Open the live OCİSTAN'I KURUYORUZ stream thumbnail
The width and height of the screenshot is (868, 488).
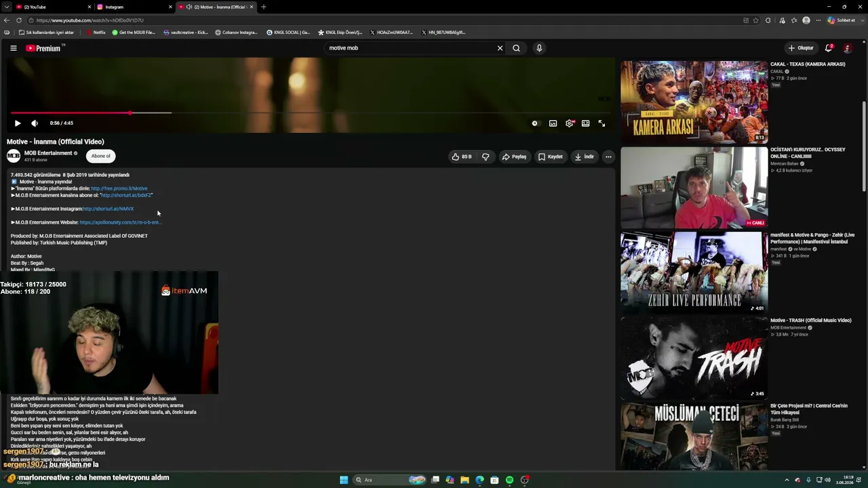tap(694, 188)
